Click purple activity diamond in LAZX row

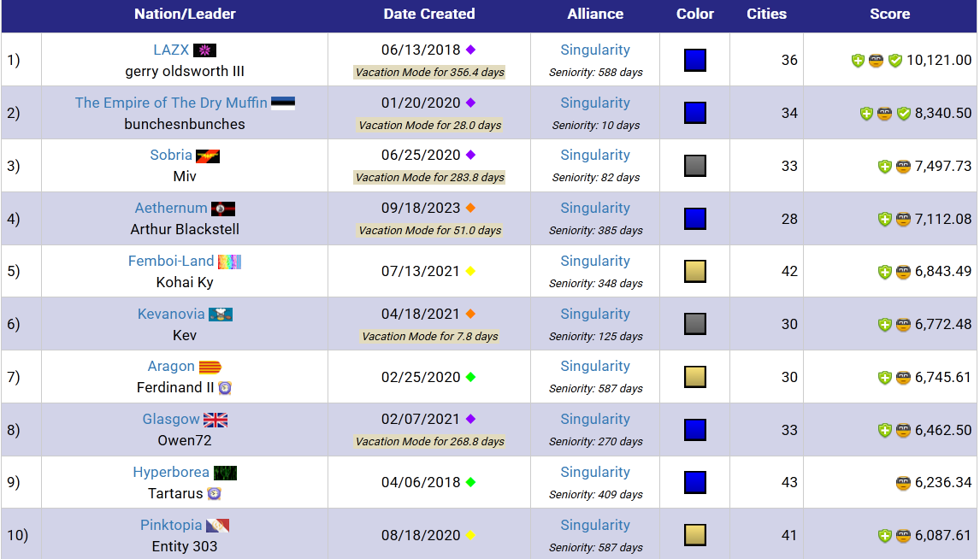click(470, 50)
